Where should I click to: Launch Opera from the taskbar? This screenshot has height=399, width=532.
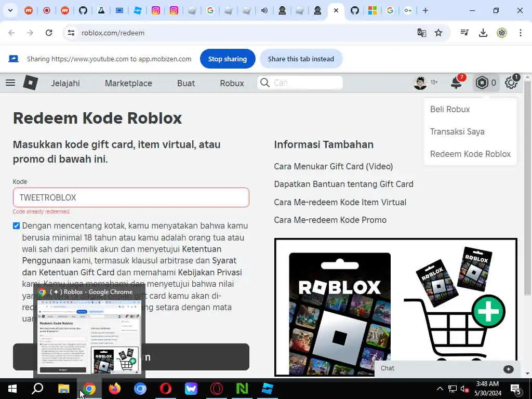[166, 389]
